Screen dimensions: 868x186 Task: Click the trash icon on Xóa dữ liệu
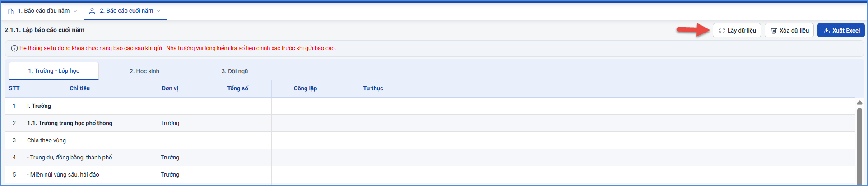[x=774, y=31]
